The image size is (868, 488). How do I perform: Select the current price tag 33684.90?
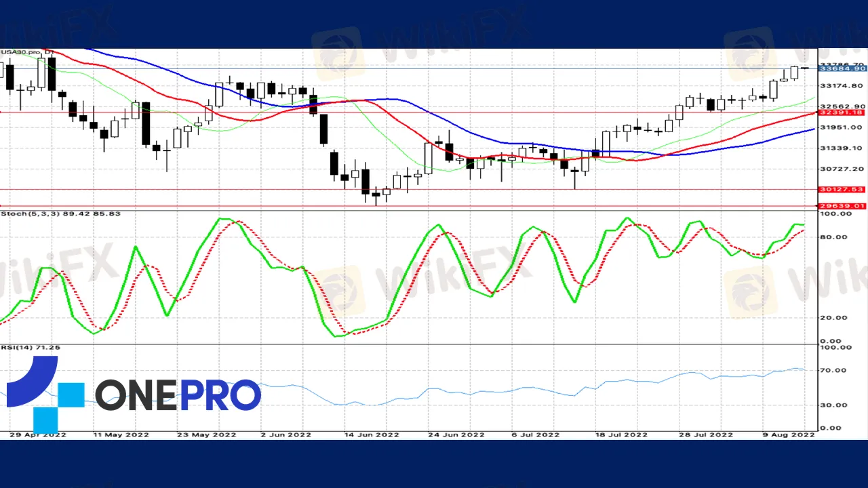click(842, 68)
